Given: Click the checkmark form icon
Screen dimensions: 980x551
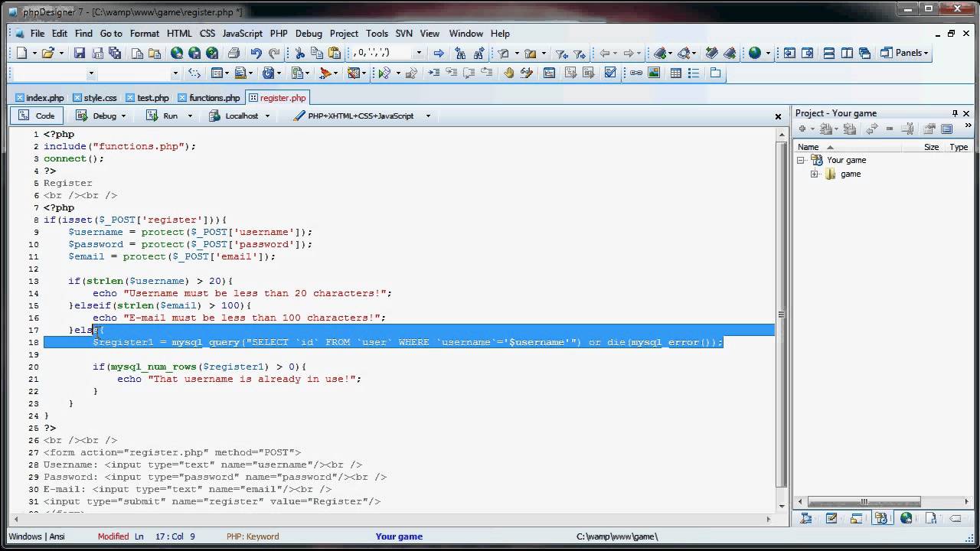Looking at the screenshot, I should 610,73.
